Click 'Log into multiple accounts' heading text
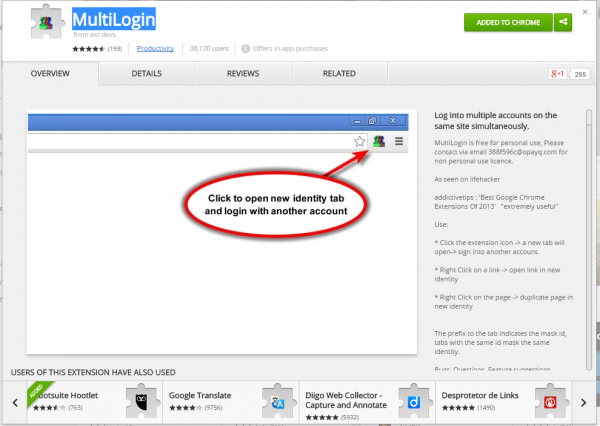 click(x=496, y=121)
